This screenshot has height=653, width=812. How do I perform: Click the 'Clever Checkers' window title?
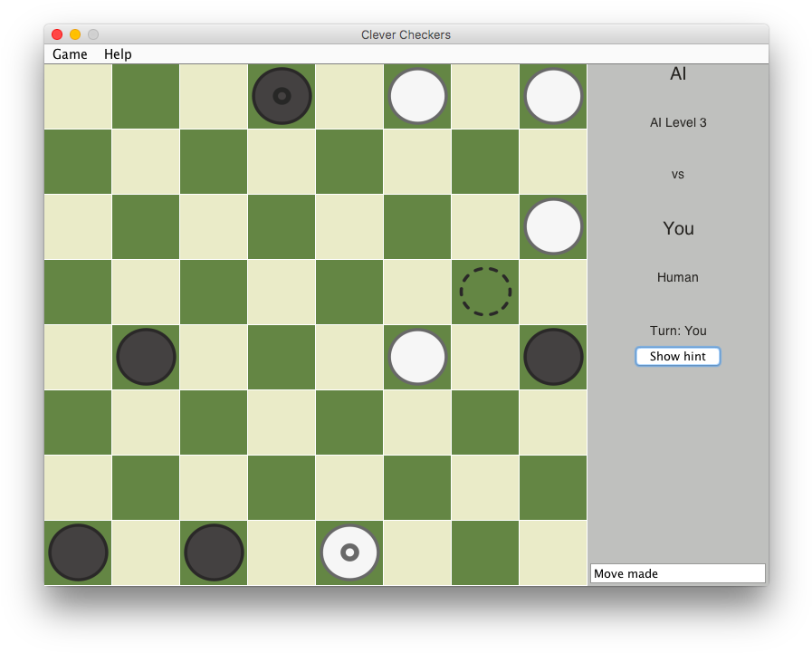pos(406,34)
